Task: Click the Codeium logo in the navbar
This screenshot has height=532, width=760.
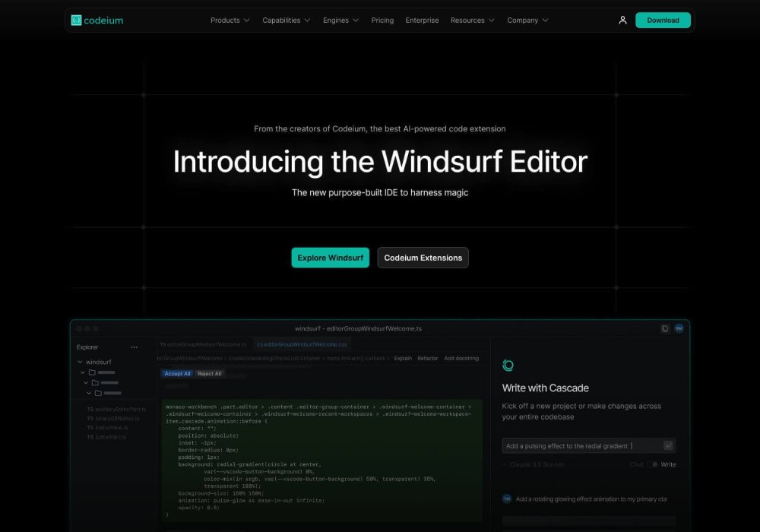Action: (97, 21)
